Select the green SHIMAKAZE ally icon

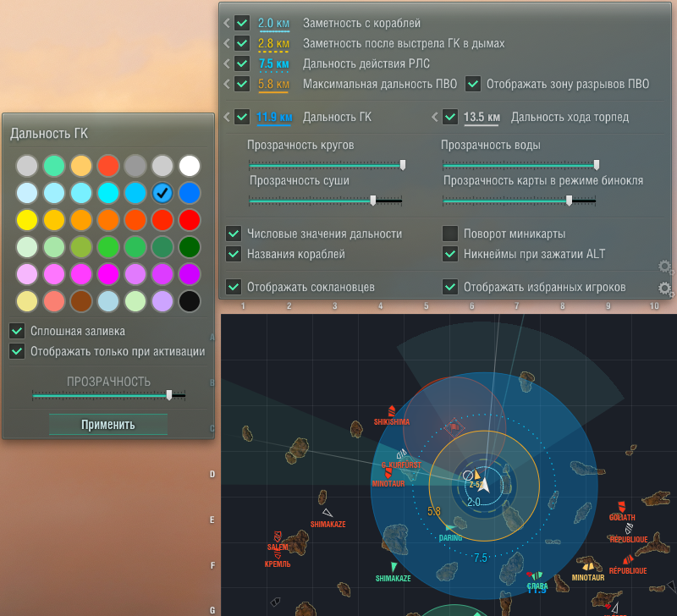394,567
